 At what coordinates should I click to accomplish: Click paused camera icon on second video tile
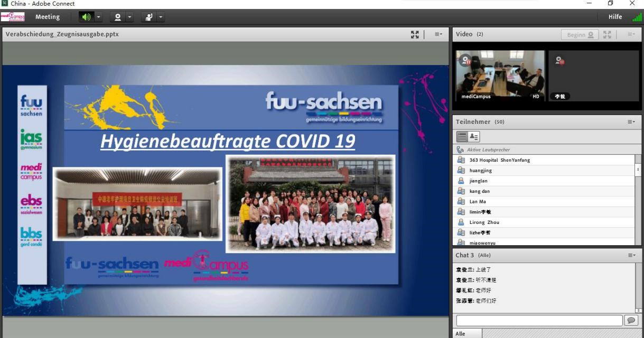[559, 61]
